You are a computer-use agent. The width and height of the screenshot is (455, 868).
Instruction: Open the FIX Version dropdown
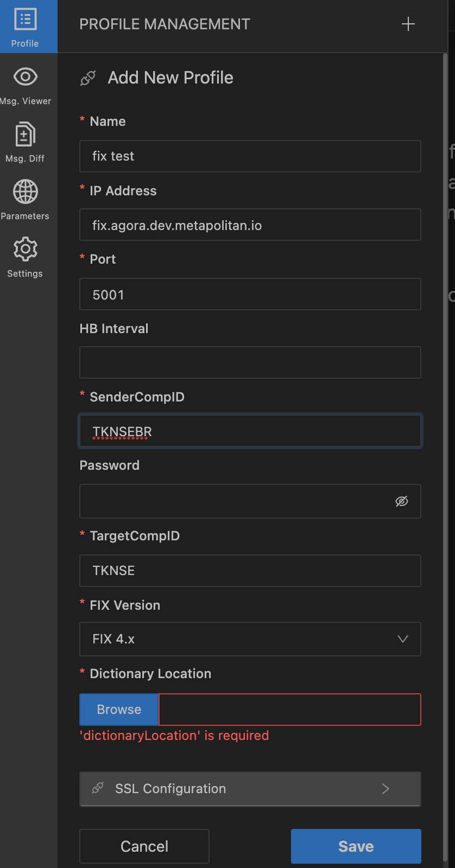pyautogui.click(x=250, y=639)
